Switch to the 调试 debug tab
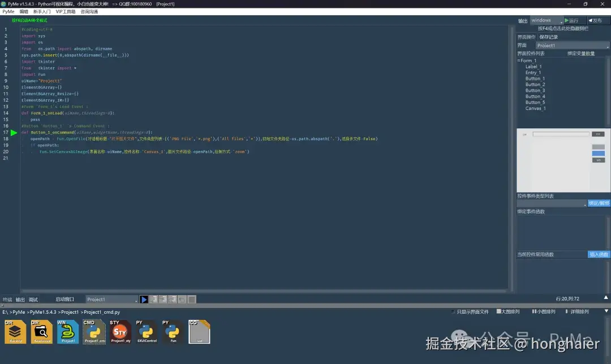The image size is (611, 364). [33, 300]
